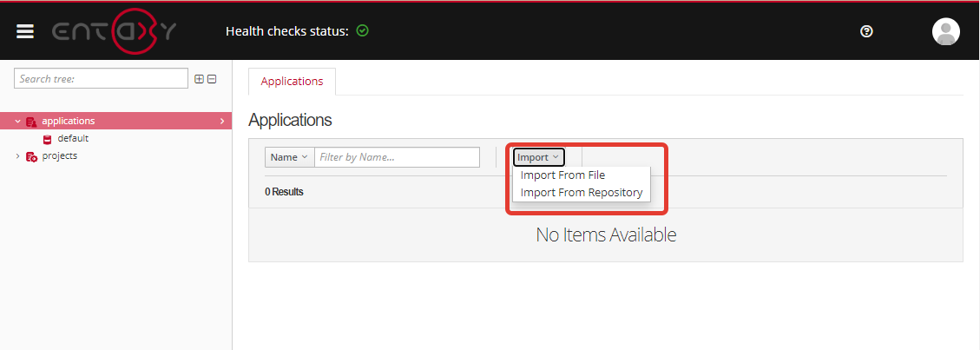Collapse all tree nodes with minus icon
The image size is (980, 350).
pyautogui.click(x=212, y=79)
